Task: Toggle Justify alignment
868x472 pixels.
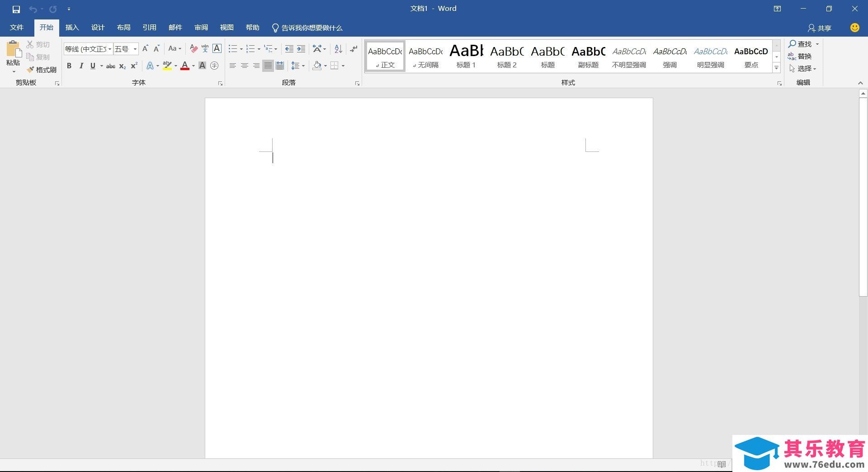Action: click(x=268, y=66)
